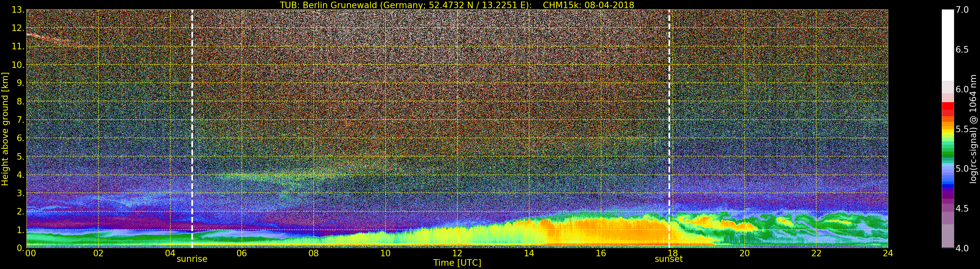Click the white dashed sunset line
The width and height of the screenshot is (980, 269).
click(669, 129)
